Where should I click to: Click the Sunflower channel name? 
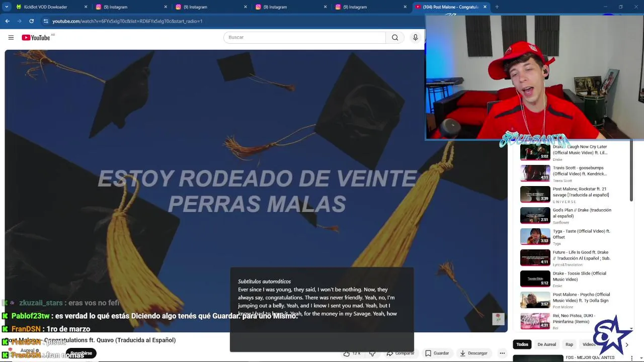tap(561, 223)
